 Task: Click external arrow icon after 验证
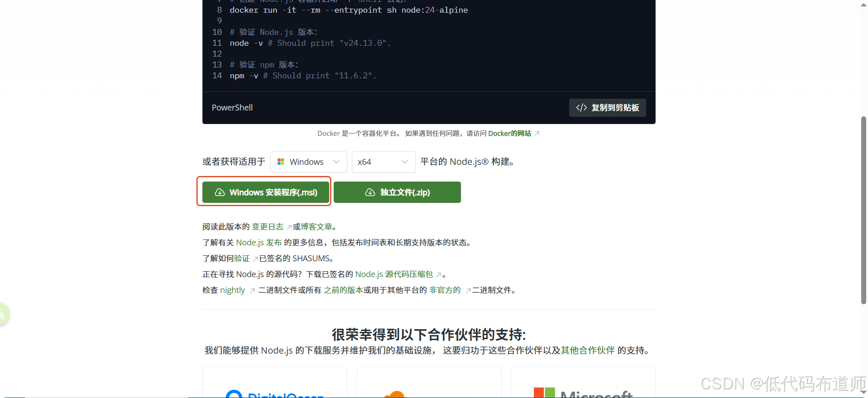point(255,259)
